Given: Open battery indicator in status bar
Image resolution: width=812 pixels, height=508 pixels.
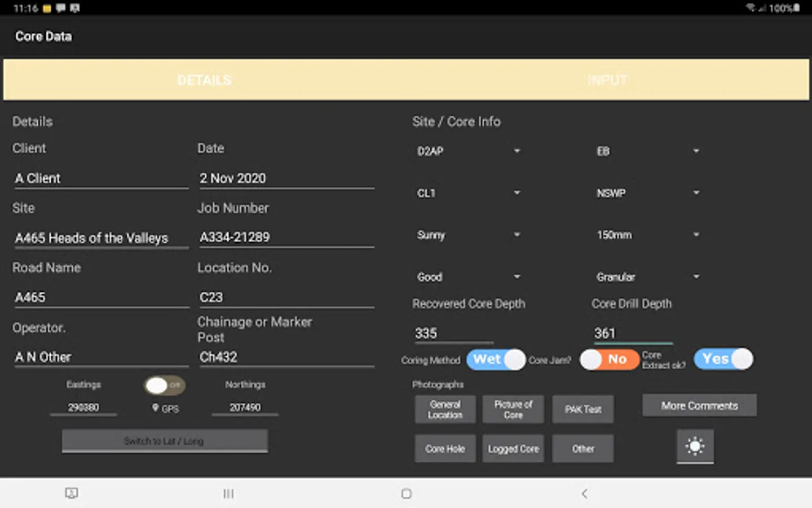Looking at the screenshot, I should click(797, 8).
